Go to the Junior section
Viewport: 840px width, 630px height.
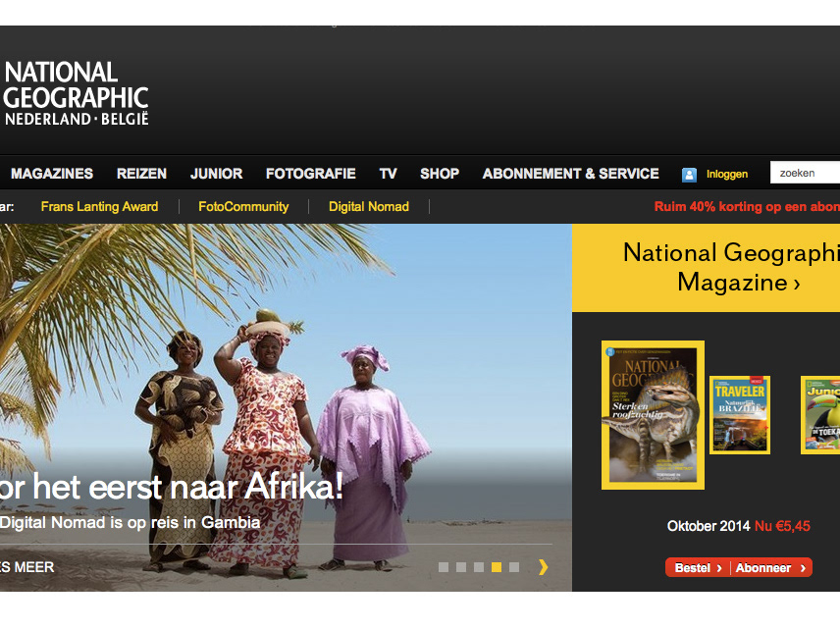[x=217, y=174]
